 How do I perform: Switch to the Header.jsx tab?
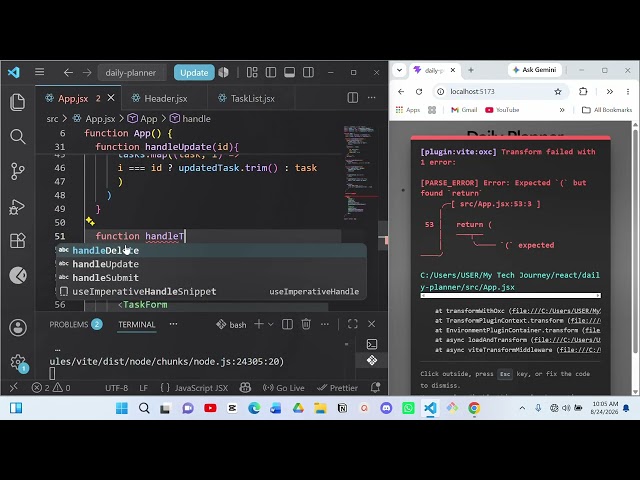[x=165, y=98]
